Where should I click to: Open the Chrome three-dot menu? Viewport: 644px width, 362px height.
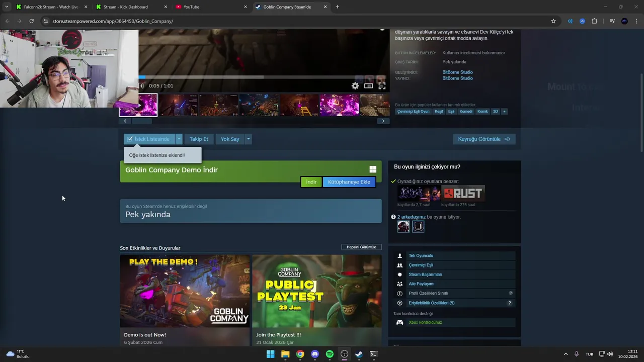[x=636, y=21]
